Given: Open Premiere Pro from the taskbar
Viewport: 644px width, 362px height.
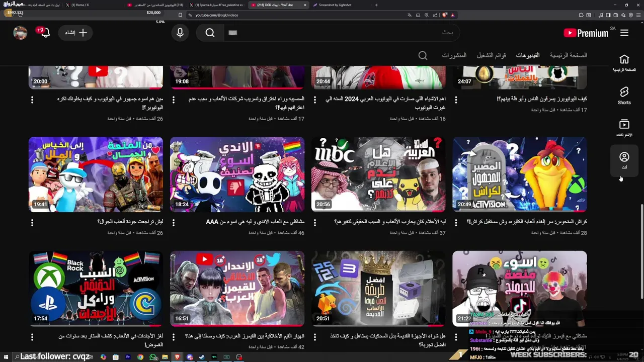Looking at the screenshot, I should tap(128, 357).
